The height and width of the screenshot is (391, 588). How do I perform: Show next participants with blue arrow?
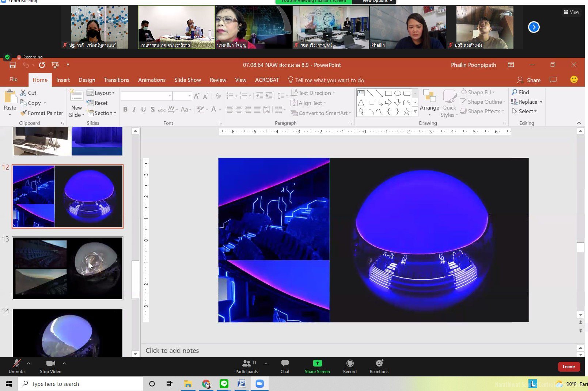coord(534,27)
